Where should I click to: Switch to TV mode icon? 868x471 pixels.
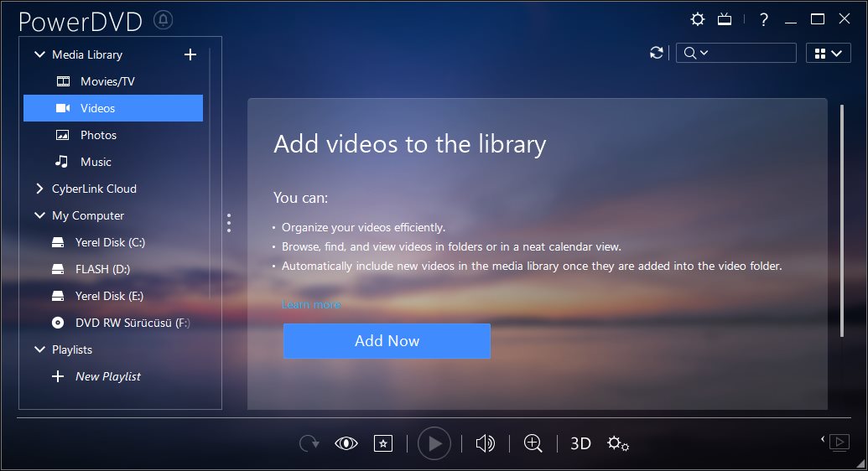click(x=725, y=20)
